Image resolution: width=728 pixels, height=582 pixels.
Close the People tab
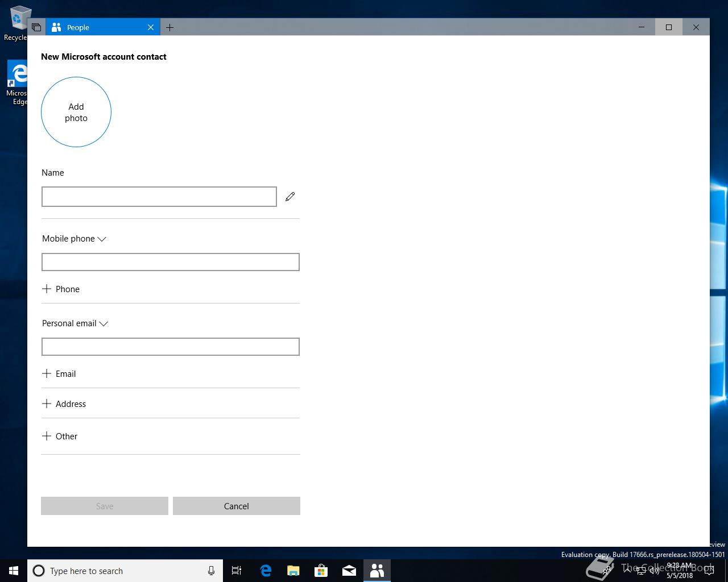pyautogui.click(x=151, y=27)
